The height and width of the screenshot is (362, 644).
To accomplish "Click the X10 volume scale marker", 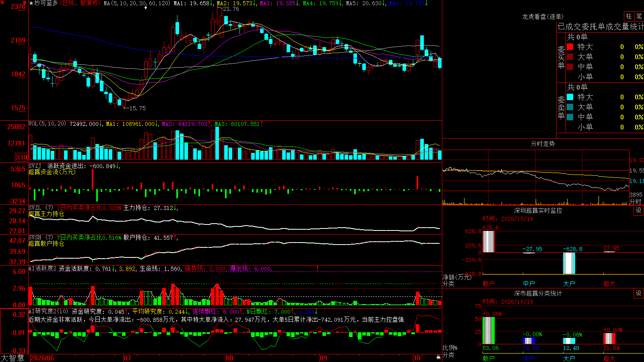I will click(21, 157).
